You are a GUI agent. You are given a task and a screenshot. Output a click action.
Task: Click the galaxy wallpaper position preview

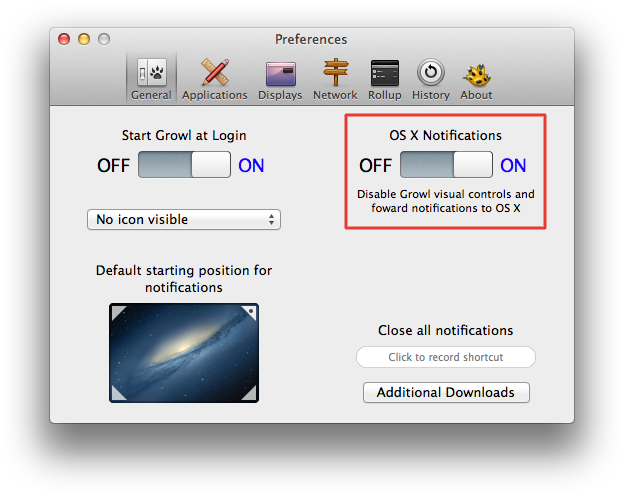point(184,353)
